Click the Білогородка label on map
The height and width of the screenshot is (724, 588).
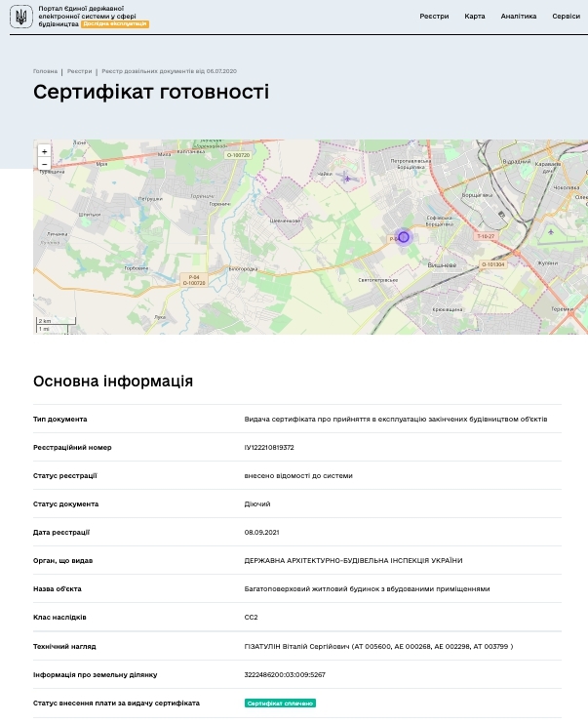(243, 269)
